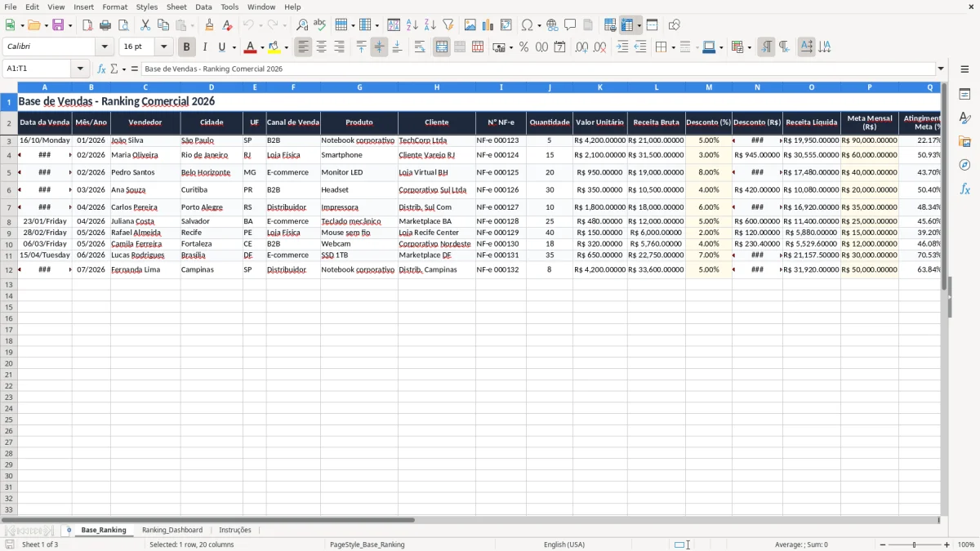The image size is (980, 551).
Task: Open the Font Size dropdown list
Action: coord(164,47)
